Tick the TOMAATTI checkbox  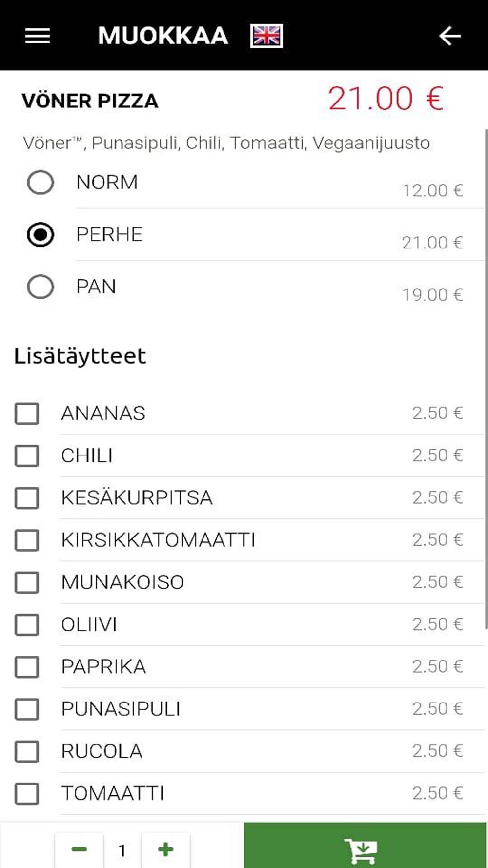[x=27, y=794]
